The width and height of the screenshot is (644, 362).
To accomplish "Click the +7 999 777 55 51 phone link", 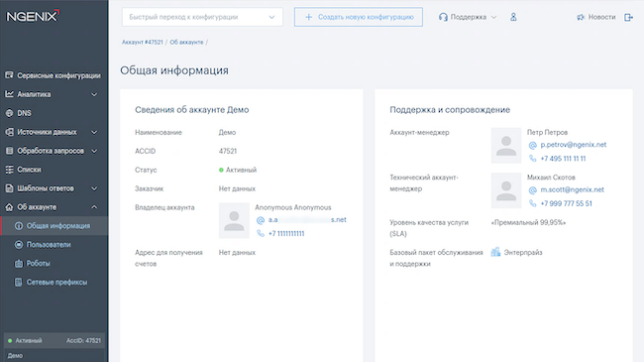I will [567, 203].
